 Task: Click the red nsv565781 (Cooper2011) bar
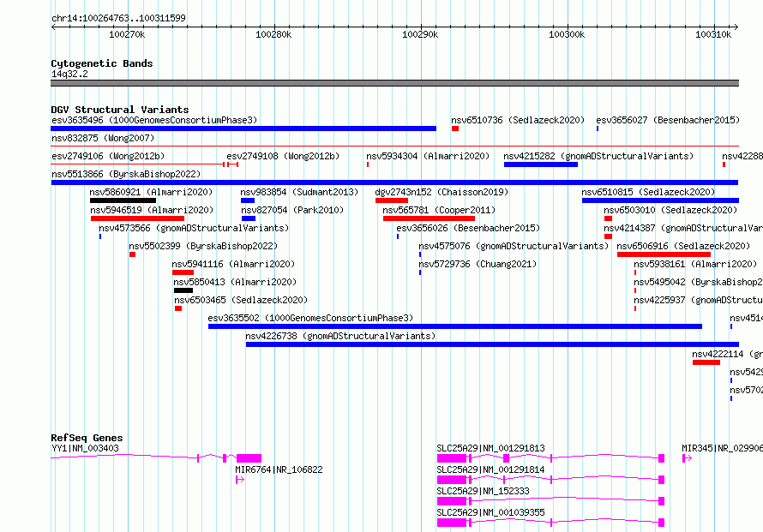pos(429,218)
